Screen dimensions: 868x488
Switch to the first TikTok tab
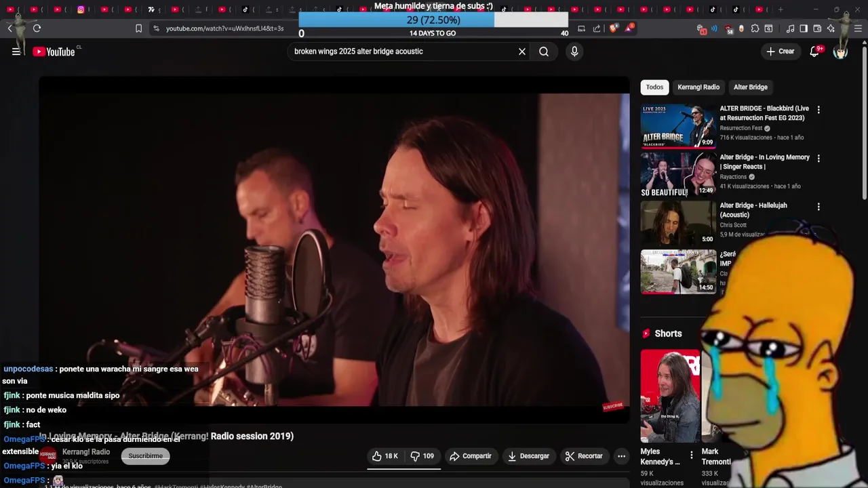click(245, 9)
